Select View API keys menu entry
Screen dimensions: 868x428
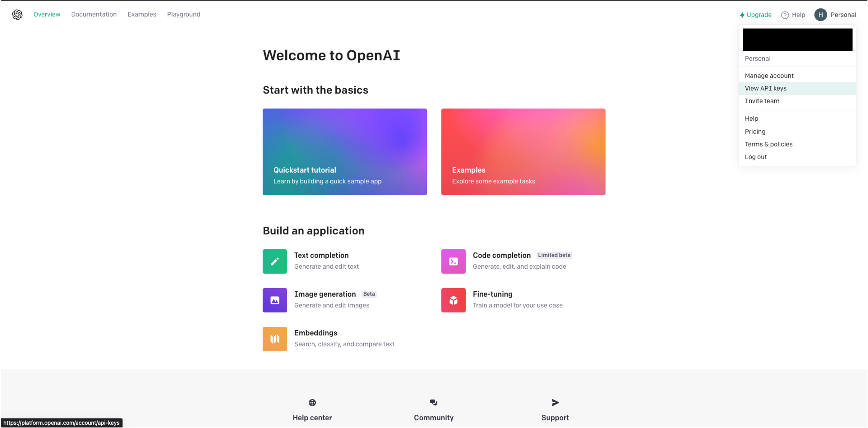(765, 88)
